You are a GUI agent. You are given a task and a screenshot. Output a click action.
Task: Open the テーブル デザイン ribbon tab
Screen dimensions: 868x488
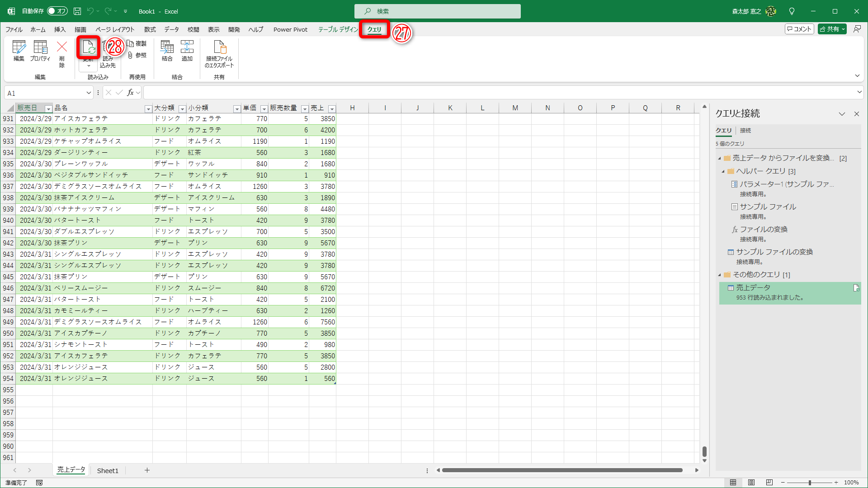coord(338,29)
